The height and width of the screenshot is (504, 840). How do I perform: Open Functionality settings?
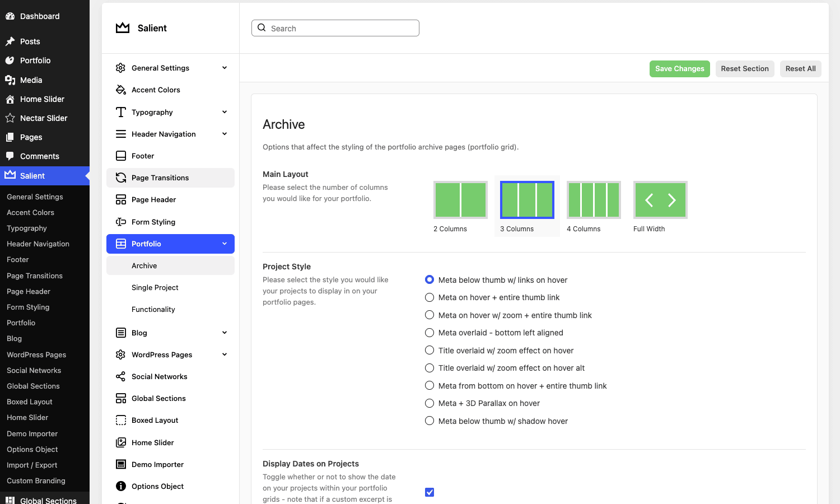[170, 309]
